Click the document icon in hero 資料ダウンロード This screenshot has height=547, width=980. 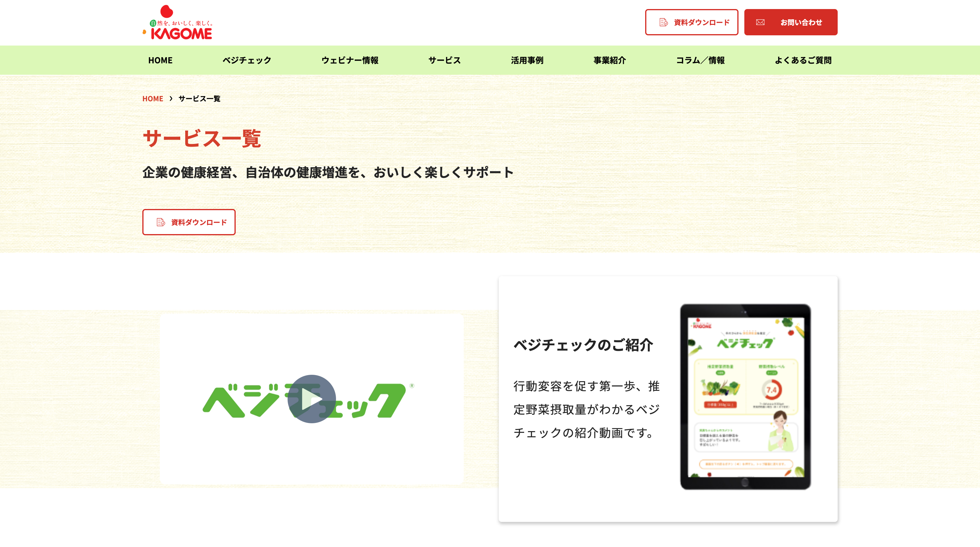tap(160, 222)
